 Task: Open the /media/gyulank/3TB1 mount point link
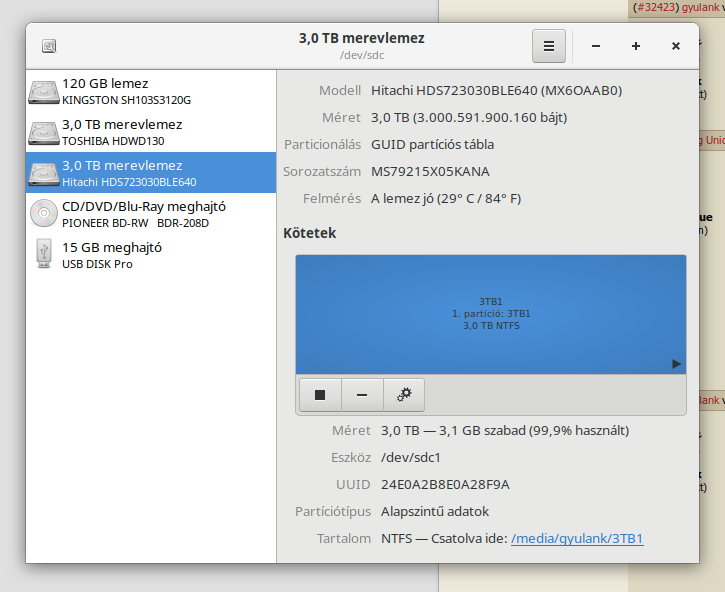[577, 538]
